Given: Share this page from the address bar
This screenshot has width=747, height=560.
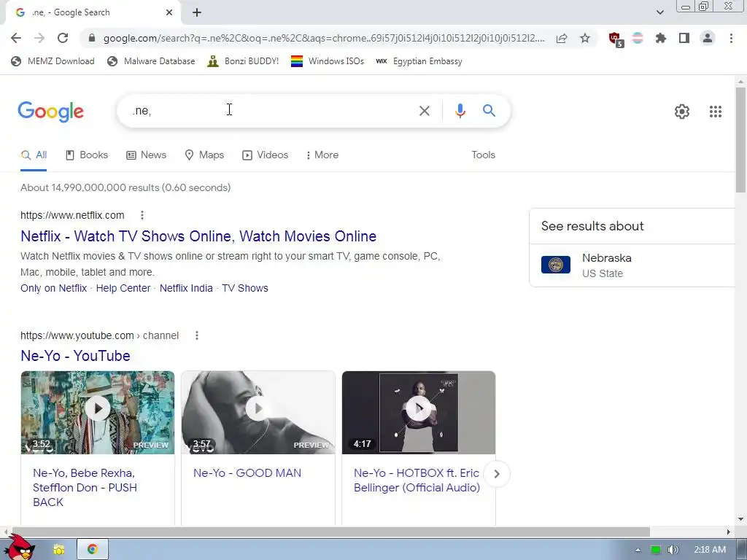Looking at the screenshot, I should [562, 38].
